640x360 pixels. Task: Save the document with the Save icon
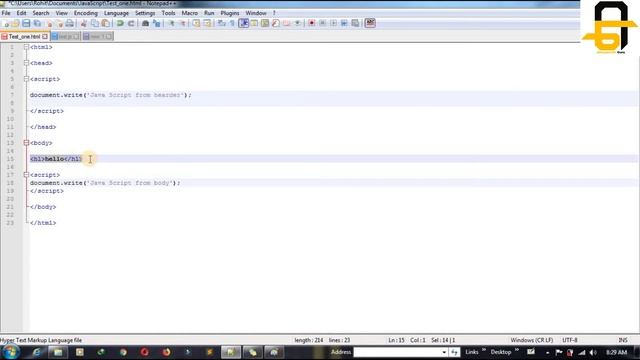coord(26,23)
